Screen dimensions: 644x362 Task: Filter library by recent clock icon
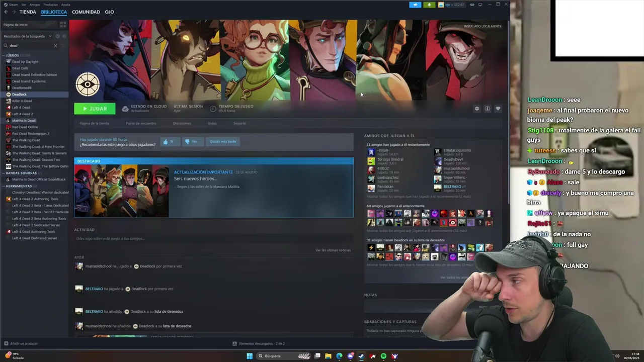(x=57, y=36)
